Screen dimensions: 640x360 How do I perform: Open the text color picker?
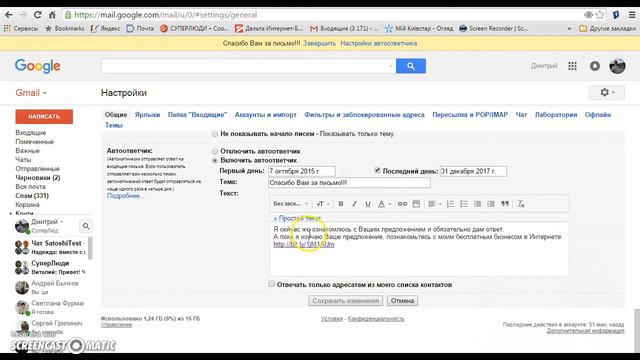click(384, 204)
